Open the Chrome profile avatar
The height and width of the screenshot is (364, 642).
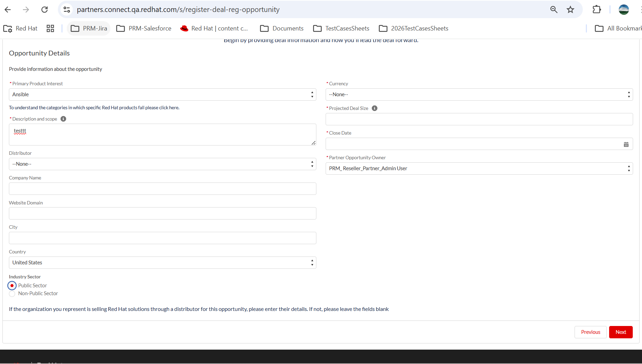[x=624, y=10]
